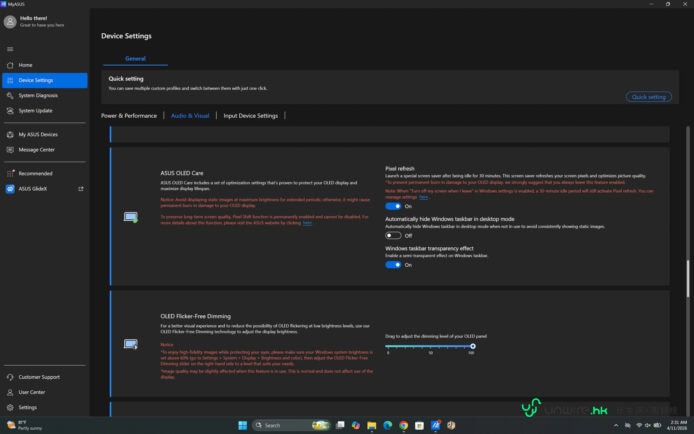Click the battery icon in system tray

click(657, 425)
